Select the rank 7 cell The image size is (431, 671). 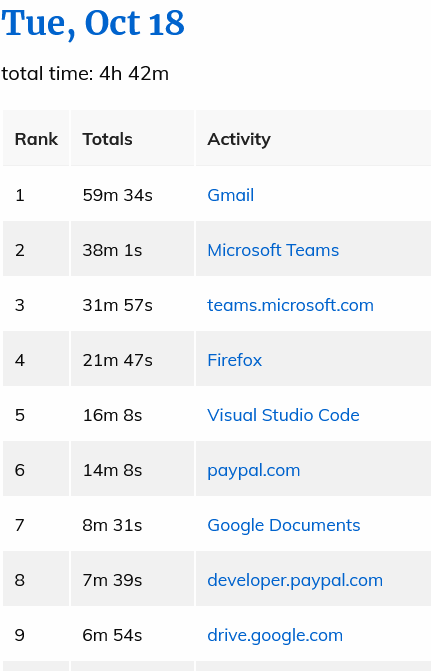tap(36, 526)
